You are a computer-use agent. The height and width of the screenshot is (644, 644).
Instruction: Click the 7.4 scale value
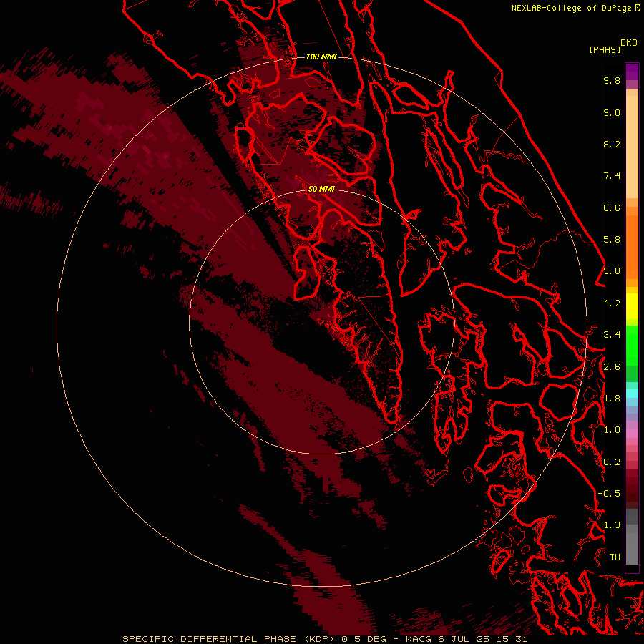[x=612, y=176]
